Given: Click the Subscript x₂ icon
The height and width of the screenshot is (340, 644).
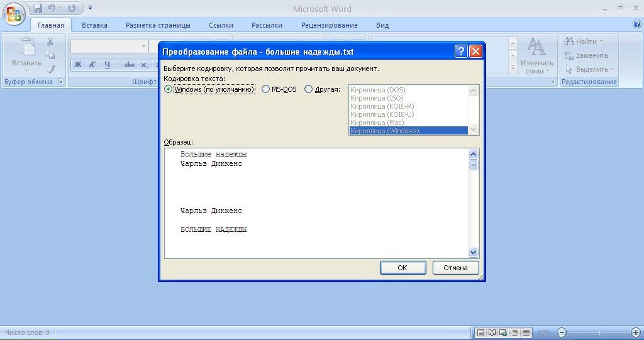Looking at the screenshot, I should pyautogui.click(x=144, y=65).
